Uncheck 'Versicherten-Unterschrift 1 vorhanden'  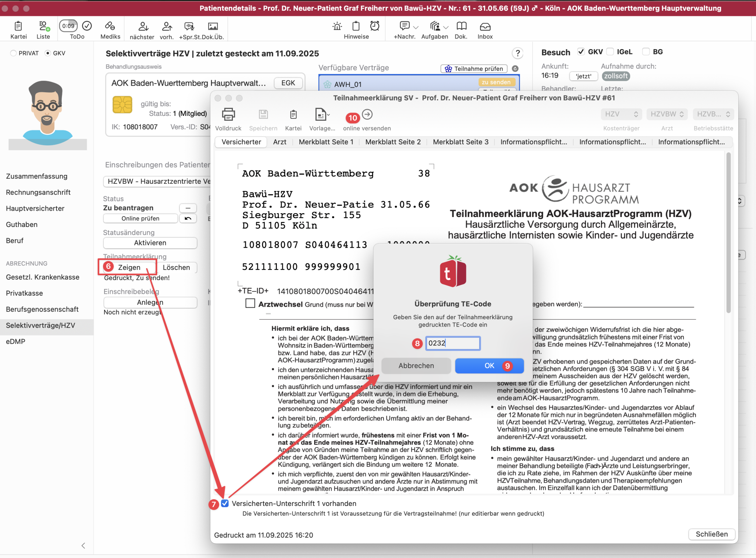tap(225, 503)
